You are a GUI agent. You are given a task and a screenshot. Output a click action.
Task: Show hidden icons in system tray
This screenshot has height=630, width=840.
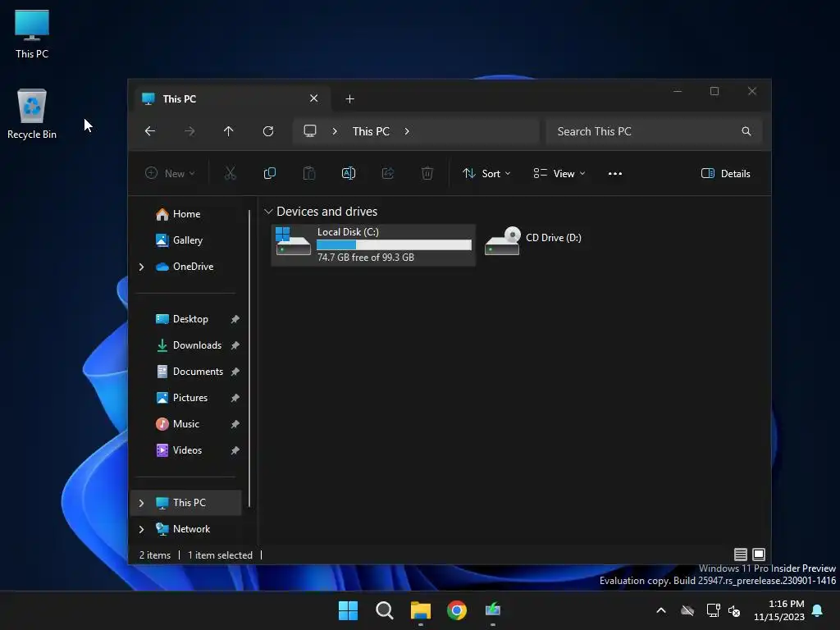[661, 610]
